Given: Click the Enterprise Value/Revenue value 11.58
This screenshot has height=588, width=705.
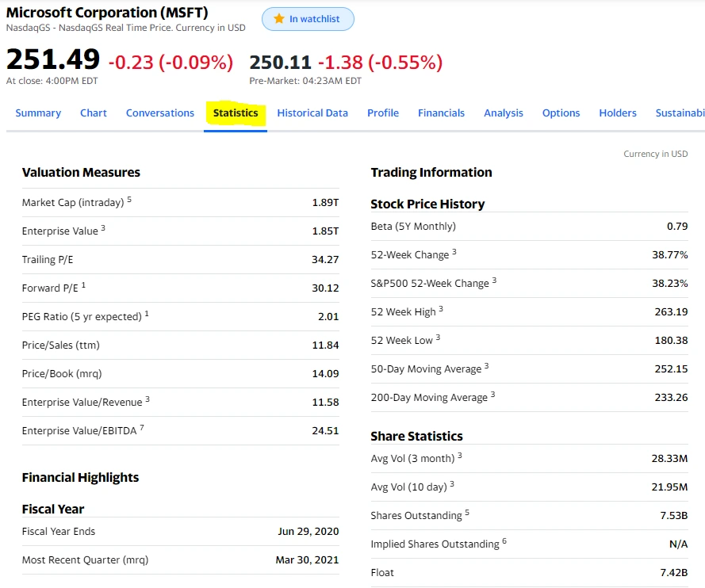Looking at the screenshot, I should pyautogui.click(x=325, y=402).
